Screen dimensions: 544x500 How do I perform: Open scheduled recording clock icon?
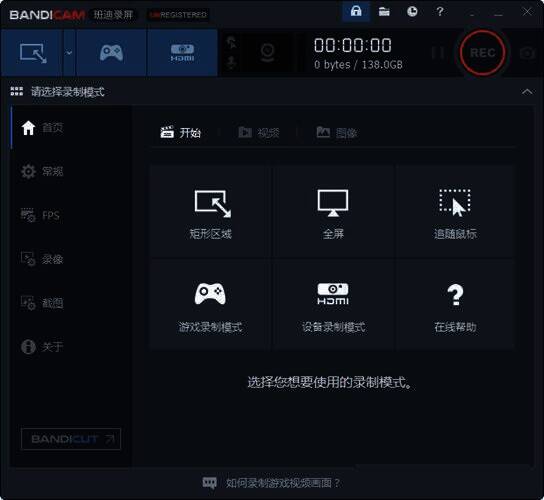coord(412,11)
